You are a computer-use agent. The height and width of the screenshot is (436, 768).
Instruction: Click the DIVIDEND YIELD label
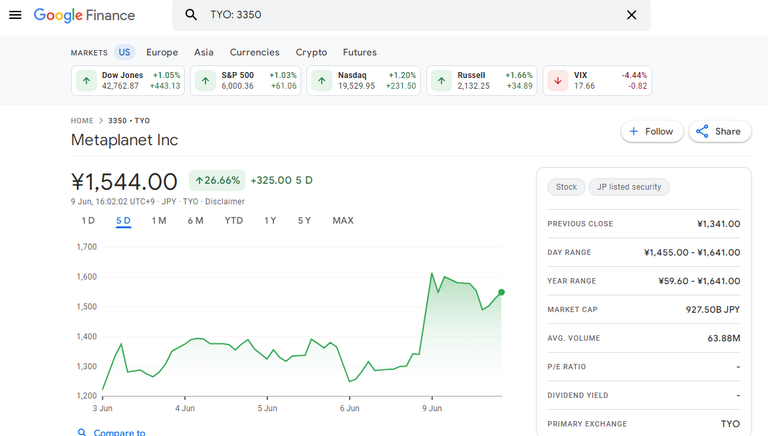coord(578,395)
